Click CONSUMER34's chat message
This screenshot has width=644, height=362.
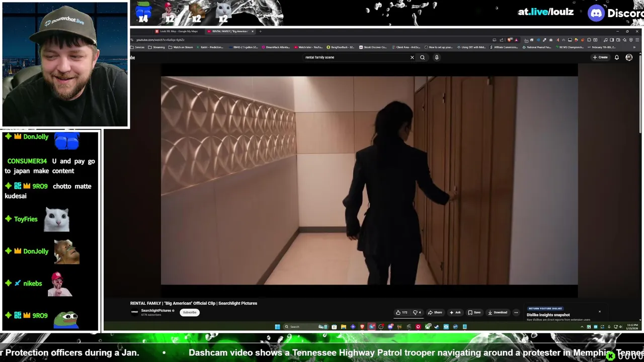coord(50,166)
